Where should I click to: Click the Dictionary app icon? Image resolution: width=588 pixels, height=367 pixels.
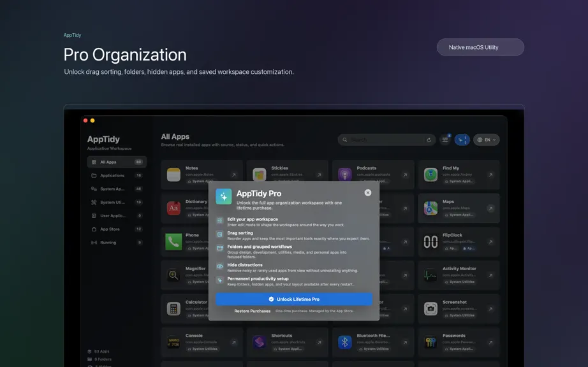(173, 208)
